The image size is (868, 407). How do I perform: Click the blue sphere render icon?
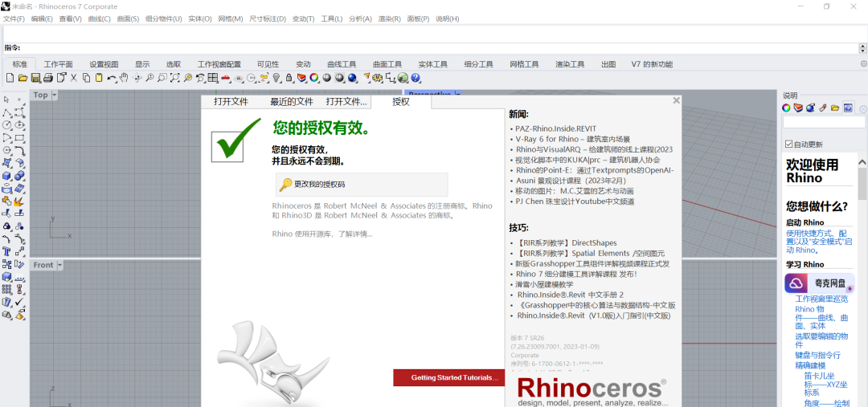[352, 78]
